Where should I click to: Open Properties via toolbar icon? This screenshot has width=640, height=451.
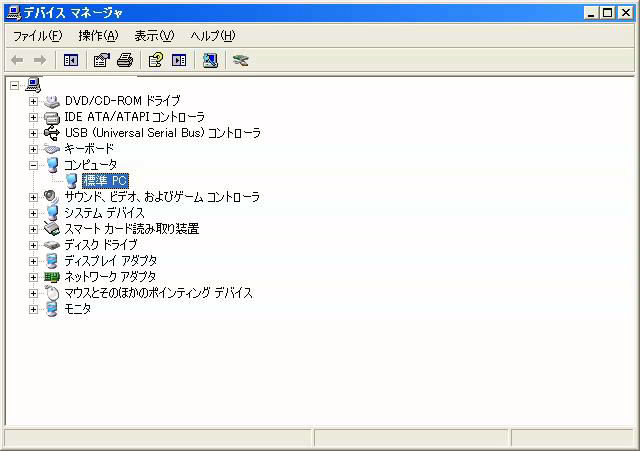(x=102, y=60)
